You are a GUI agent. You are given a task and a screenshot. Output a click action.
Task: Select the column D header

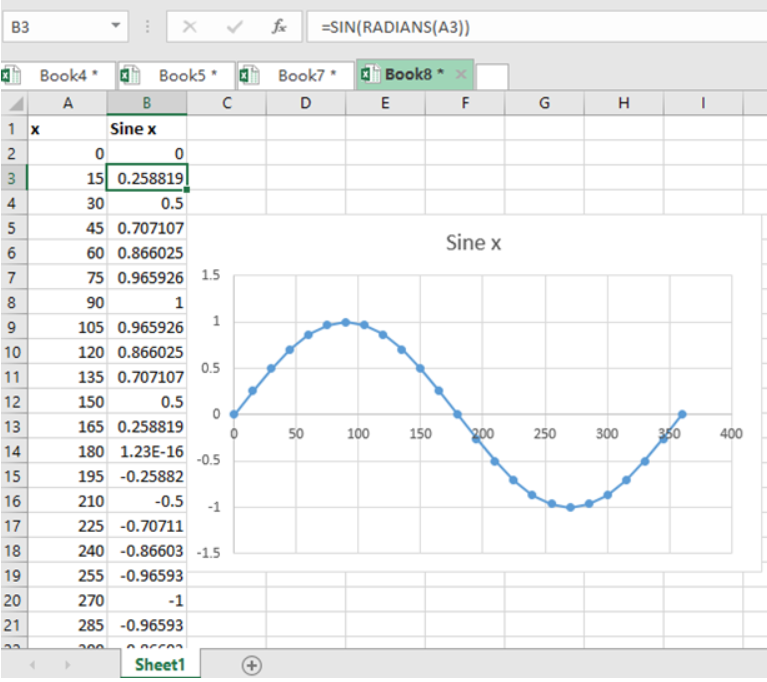coord(305,103)
